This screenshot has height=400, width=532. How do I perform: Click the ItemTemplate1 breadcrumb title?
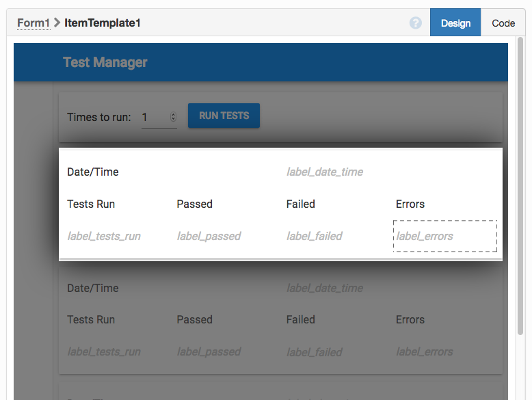pyautogui.click(x=102, y=23)
